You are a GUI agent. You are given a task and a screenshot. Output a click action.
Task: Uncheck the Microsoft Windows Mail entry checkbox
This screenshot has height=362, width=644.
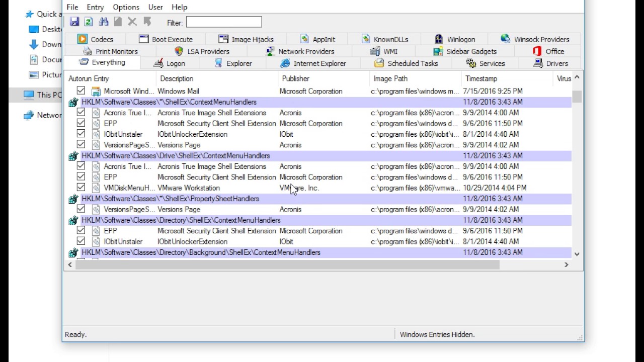(x=81, y=91)
